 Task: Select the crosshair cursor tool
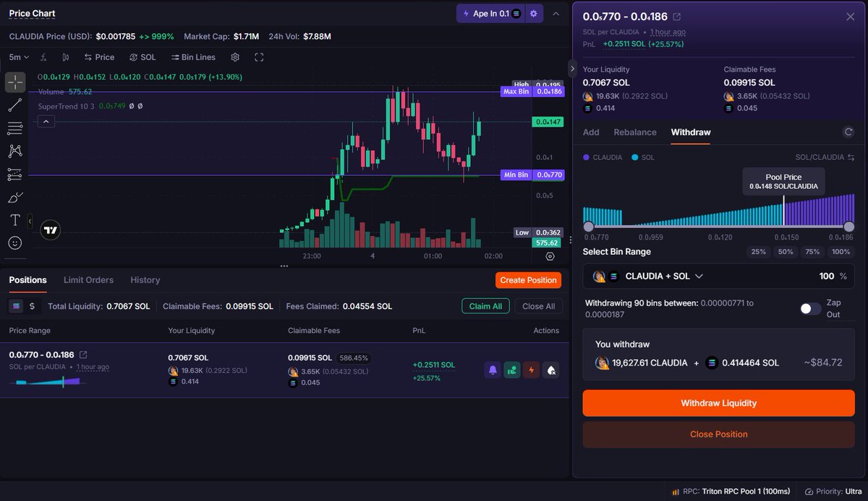pos(15,82)
